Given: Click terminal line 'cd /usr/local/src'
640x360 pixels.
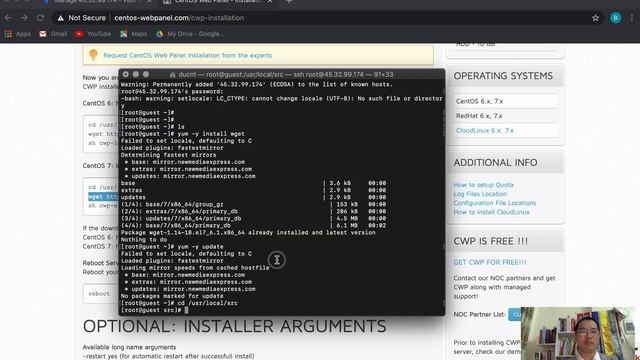Looking at the screenshot, I should click(179, 303).
